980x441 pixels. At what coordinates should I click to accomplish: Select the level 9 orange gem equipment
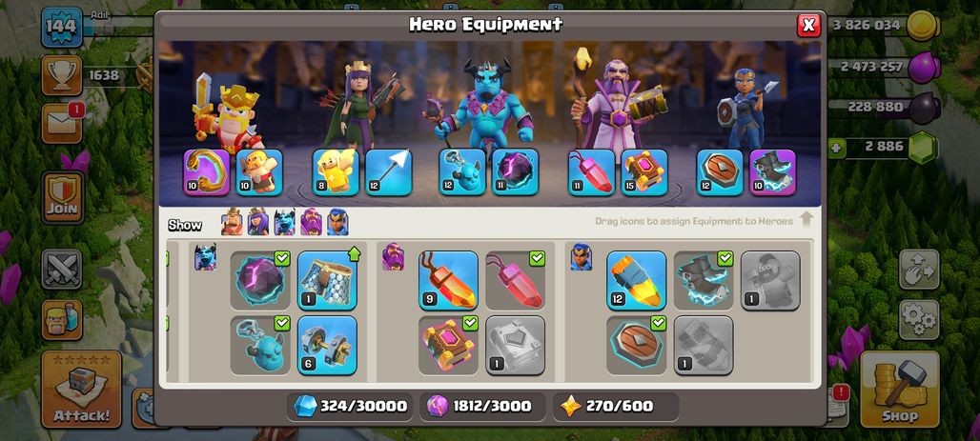pyautogui.click(x=448, y=280)
